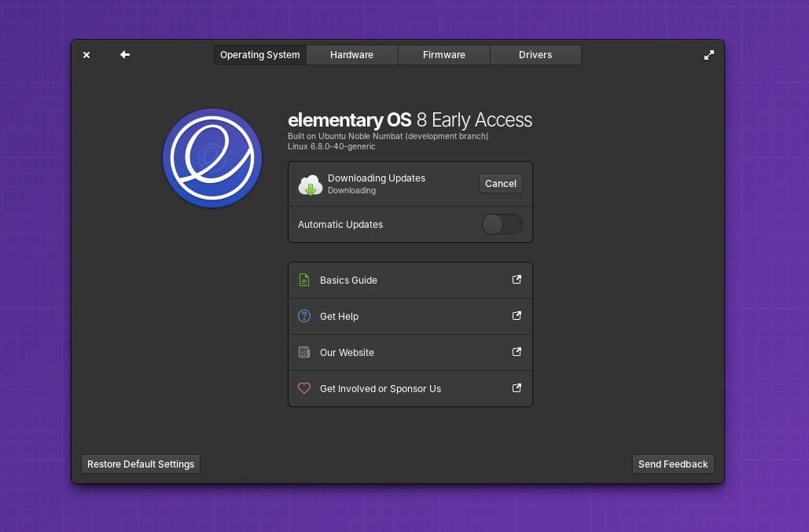Click the external link icon beside Basics Guide
This screenshot has width=809, height=532.
(517, 280)
